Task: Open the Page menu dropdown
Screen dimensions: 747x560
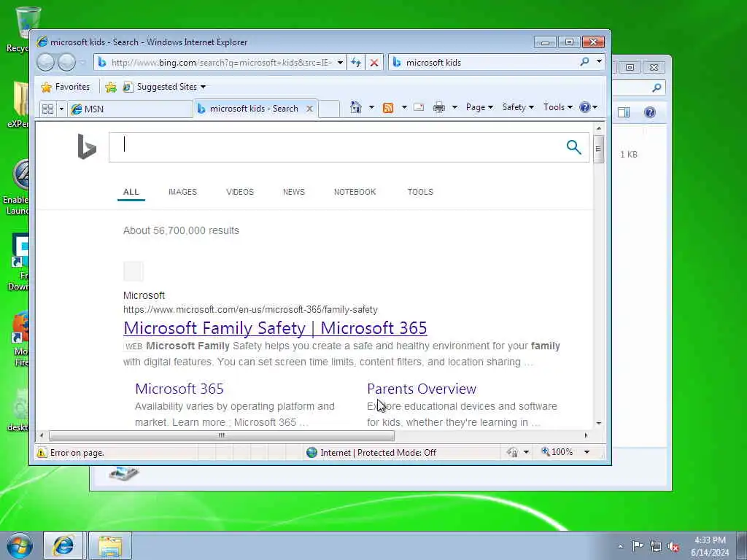Action: pyautogui.click(x=479, y=107)
